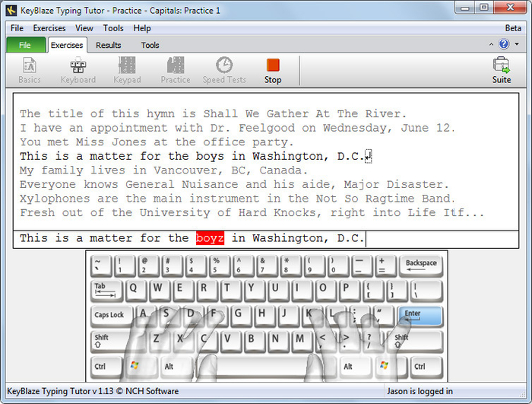Open the Practice exercises icon

[176, 70]
